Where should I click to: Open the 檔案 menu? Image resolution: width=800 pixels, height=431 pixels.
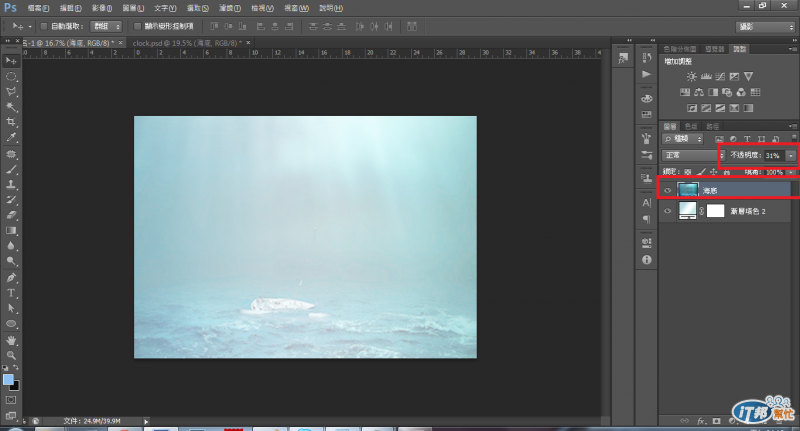click(x=38, y=8)
